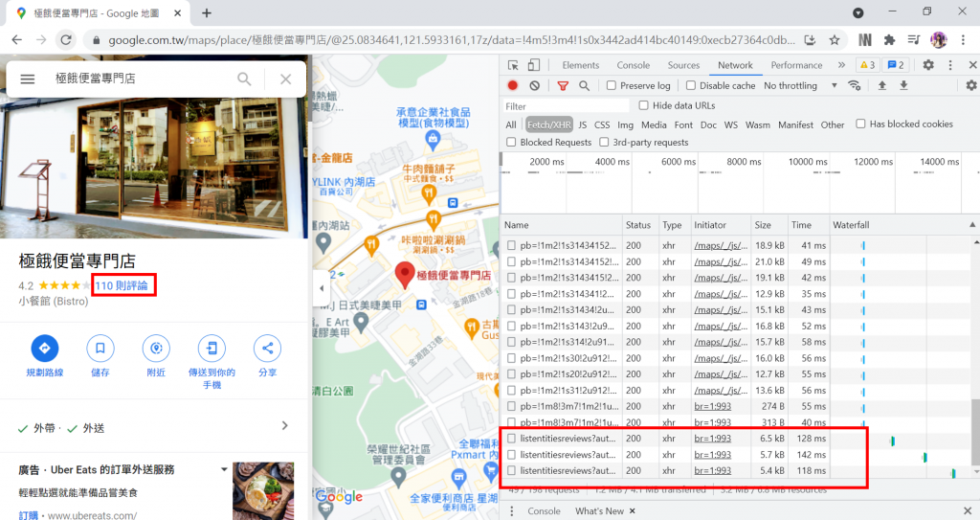The height and width of the screenshot is (520, 980).
Task: Click the 傳送到你的手機 send-to-phone icon
Action: [x=212, y=349]
